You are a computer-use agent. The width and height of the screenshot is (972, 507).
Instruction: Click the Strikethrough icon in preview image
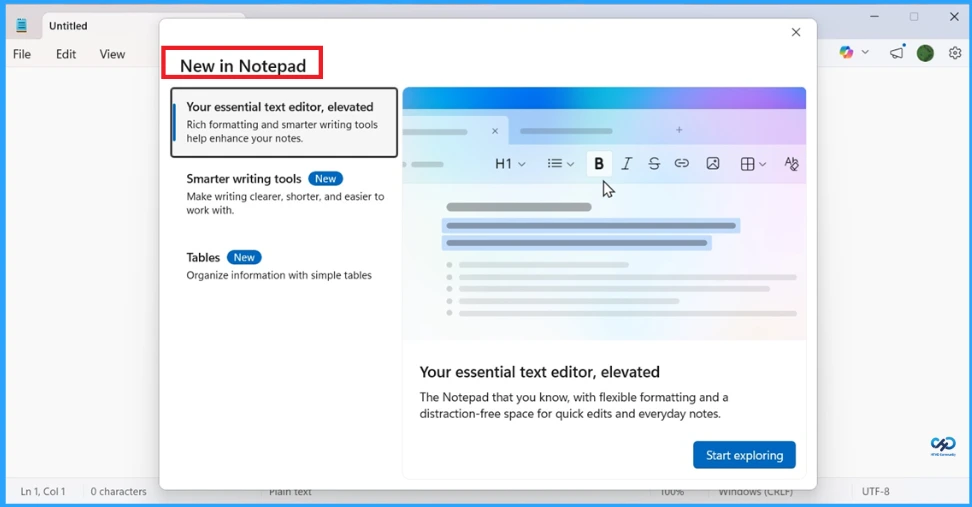pyautogui.click(x=654, y=164)
